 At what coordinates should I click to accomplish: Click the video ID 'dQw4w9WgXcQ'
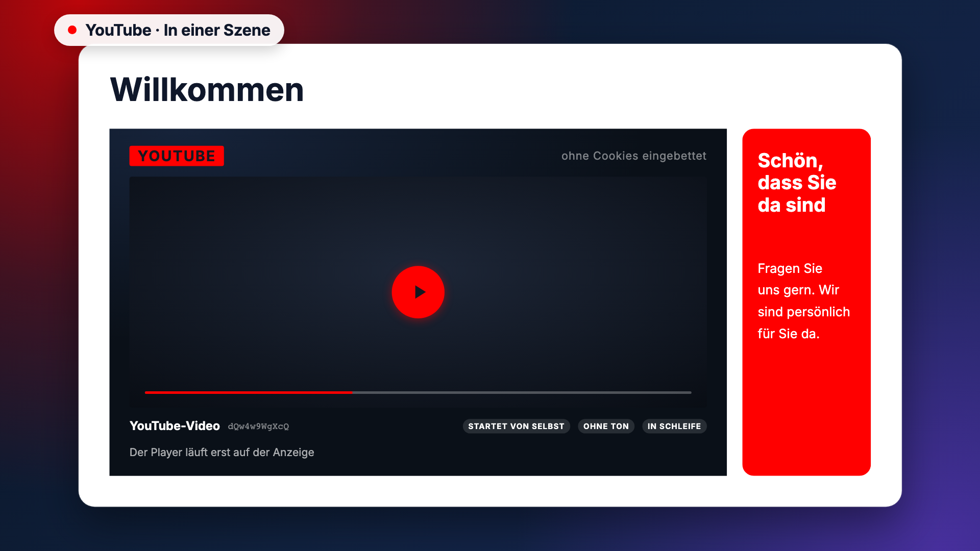click(x=258, y=427)
